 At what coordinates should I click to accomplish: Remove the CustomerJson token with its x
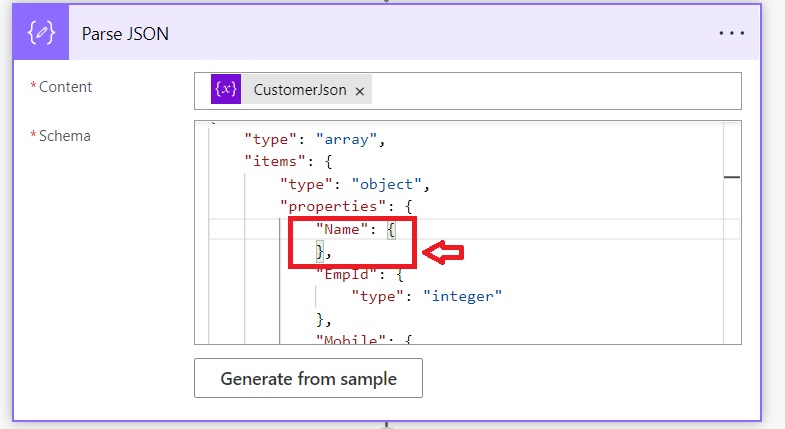(x=360, y=91)
